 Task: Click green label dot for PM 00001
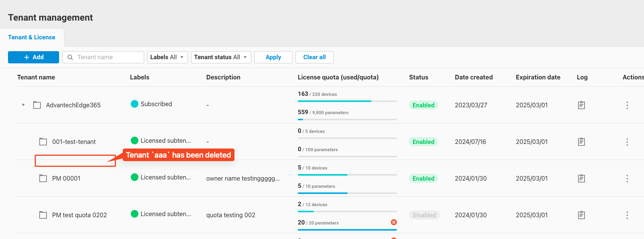(x=135, y=177)
